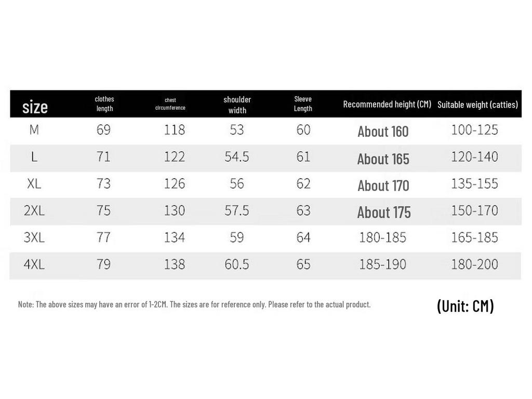Image resolution: width=532 pixels, height=399 pixels.
Task: Click the 'Sleeve Length' column header
Action: [303, 104]
